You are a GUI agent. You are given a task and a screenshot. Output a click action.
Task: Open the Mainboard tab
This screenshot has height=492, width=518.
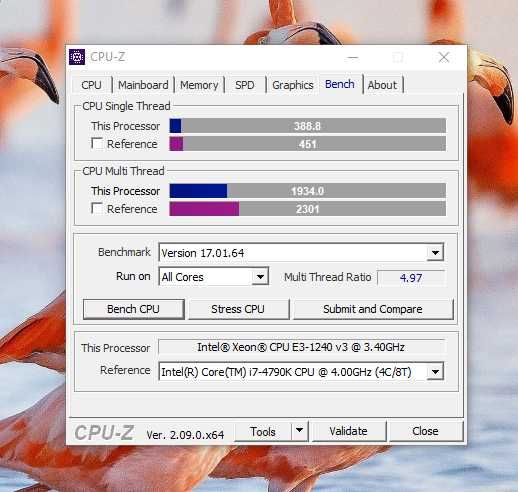[x=143, y=85]
